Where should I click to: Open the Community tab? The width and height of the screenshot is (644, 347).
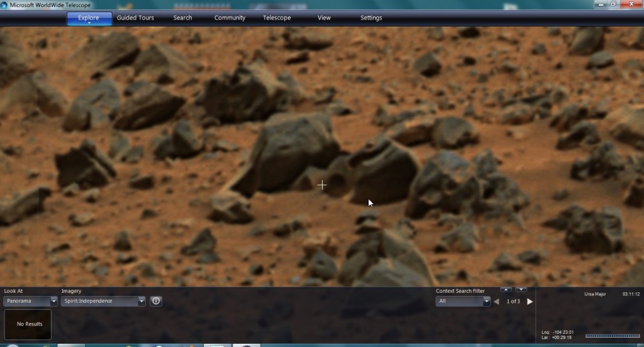230,18
